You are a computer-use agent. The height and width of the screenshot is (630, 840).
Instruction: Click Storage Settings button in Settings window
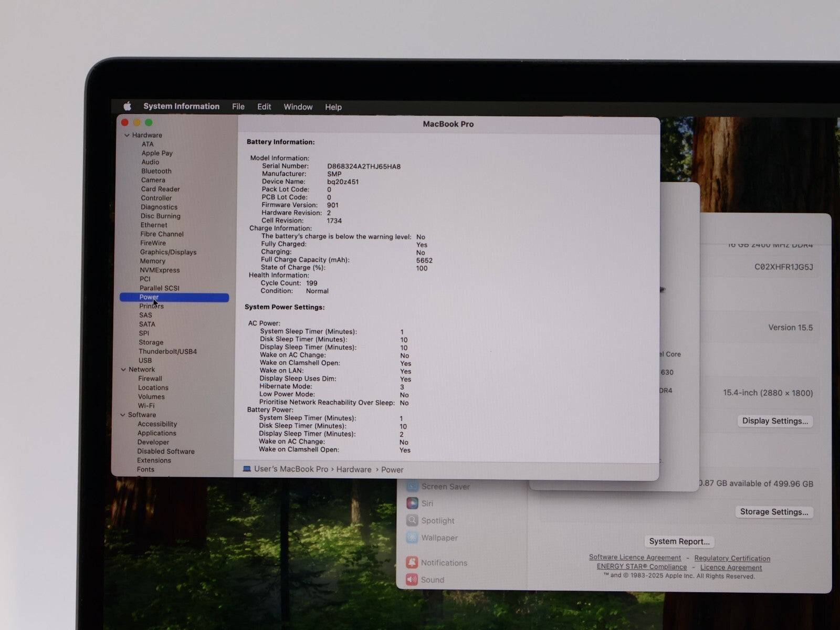pos(774,512)
